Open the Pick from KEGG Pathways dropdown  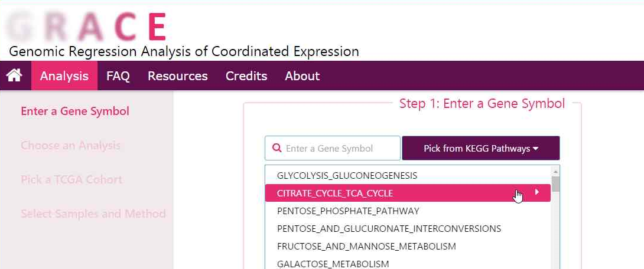481,149
